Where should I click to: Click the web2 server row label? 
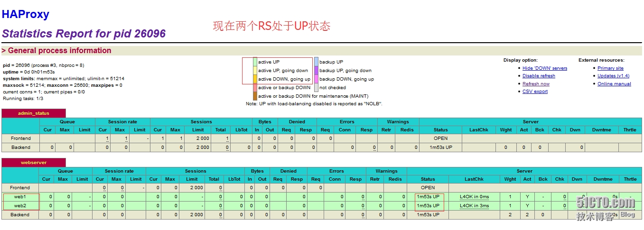point(20,206)
